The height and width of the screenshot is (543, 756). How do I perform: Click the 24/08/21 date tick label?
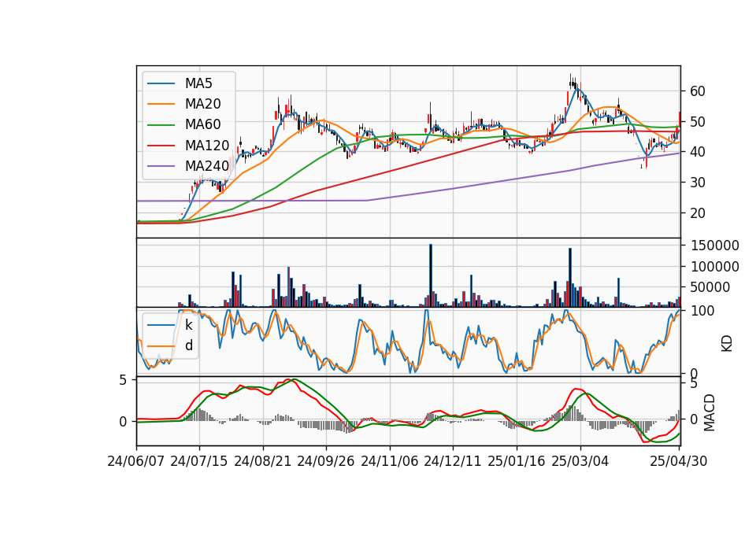pos(263,461)
